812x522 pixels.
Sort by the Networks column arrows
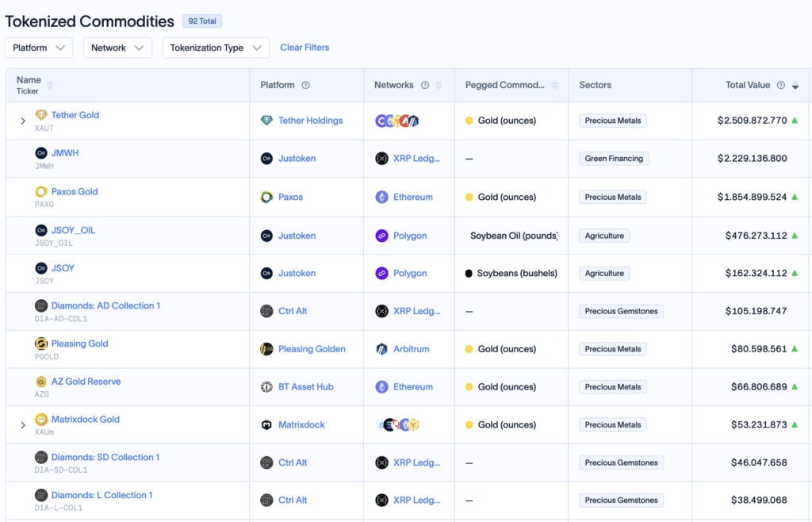[x=439, y=85]
